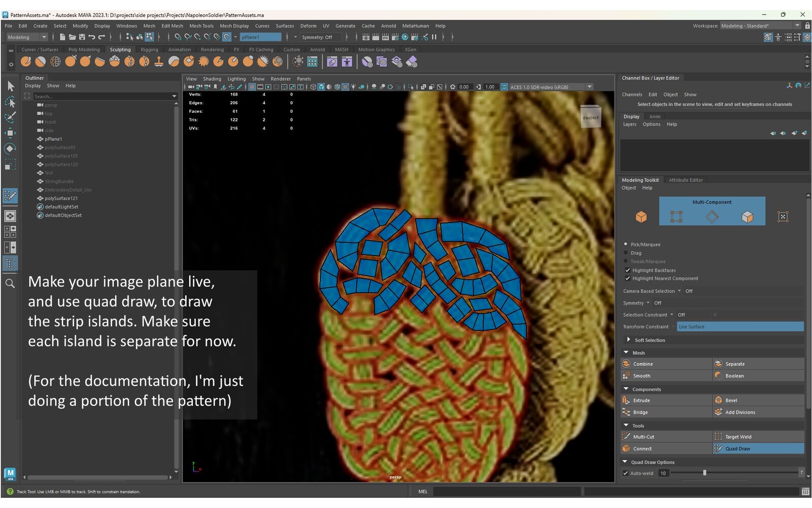Click the Extrude button
812x508 pixels.
(666, 400)
